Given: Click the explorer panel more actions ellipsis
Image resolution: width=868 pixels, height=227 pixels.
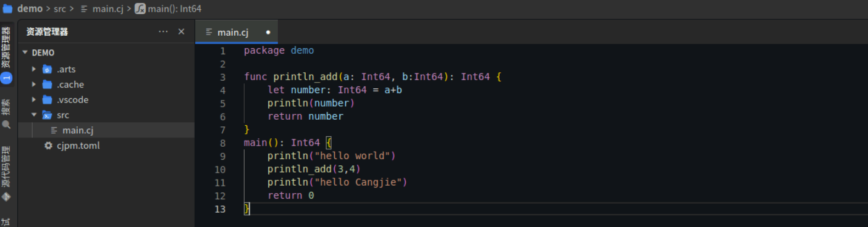Looking at the screenshot, I should [163, 31].
